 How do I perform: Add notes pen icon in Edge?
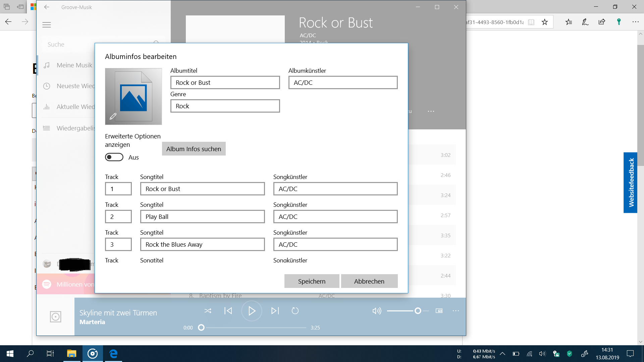[585, 22]
